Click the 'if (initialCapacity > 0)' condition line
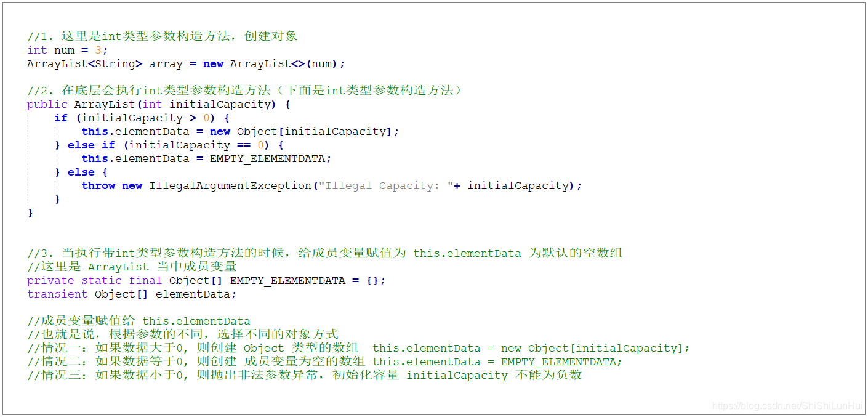868x417 pixels. point(141,118)
